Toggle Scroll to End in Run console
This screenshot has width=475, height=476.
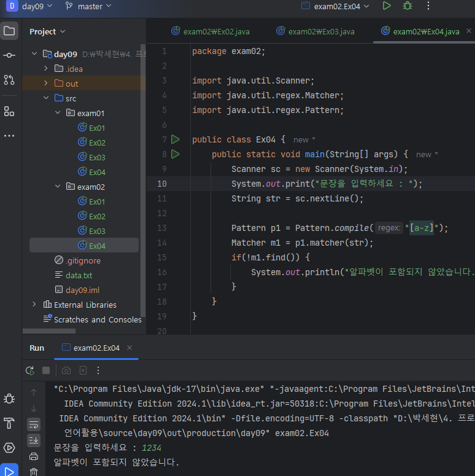[34, 440]
